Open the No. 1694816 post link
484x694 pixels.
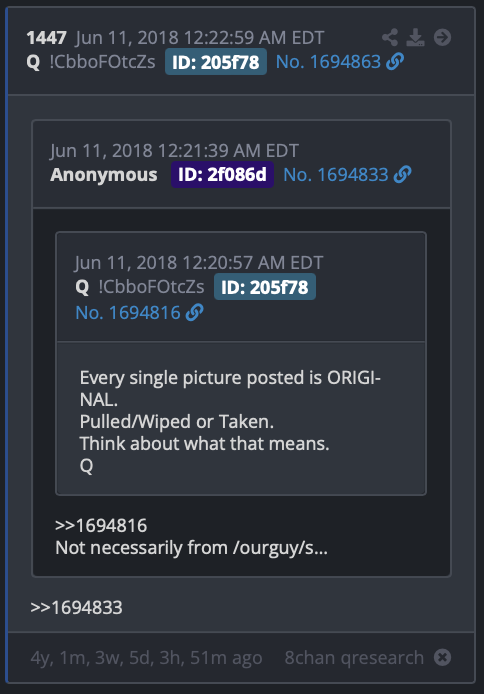point(128,313)
